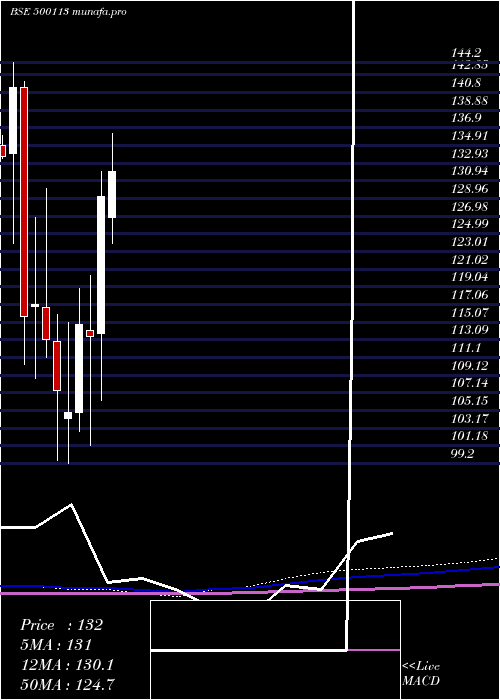Click the BSE 500113 munafa.pro title
500x700 pixels.
(68, 11)
